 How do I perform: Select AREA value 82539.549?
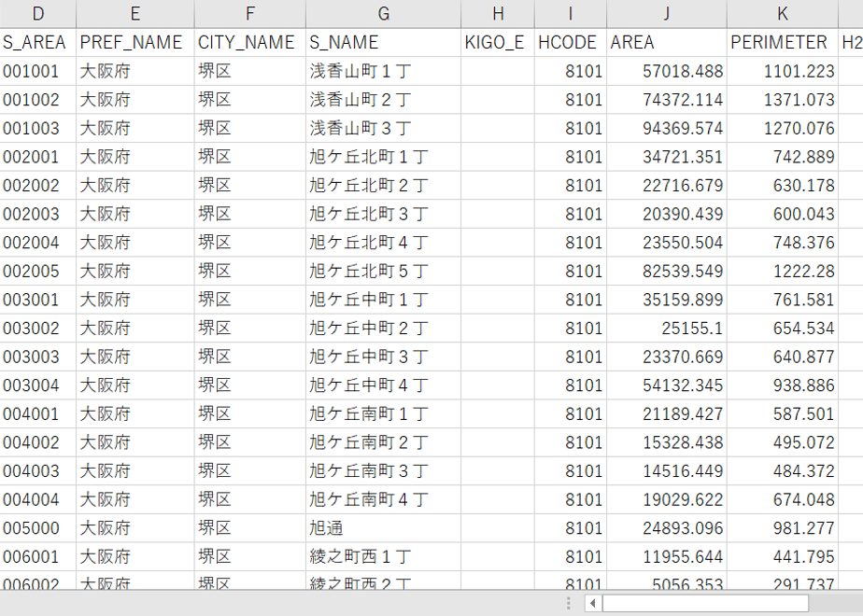click(667, 272)
